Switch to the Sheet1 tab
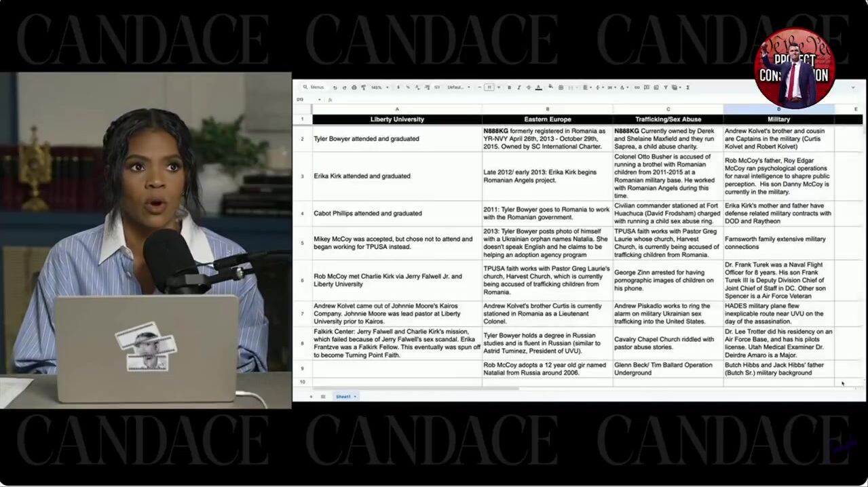The image size is (868, 487). pos(343,396)
